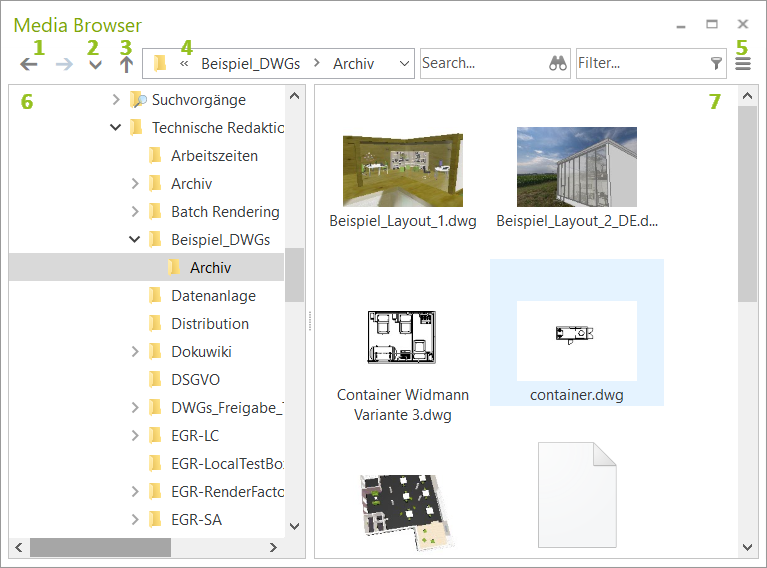Collapse the Beispiel_DWGs folder
767x568 pixels.
tap(135, 240)
